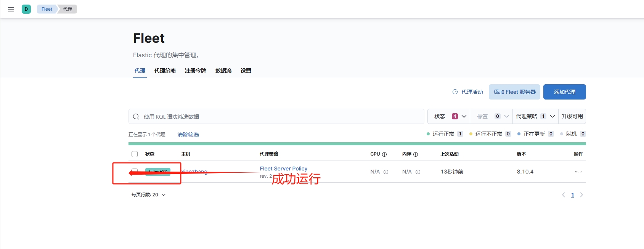Click the magnifier icon in search bar
The height and width of the screenshot is (249, 644).
136,117
